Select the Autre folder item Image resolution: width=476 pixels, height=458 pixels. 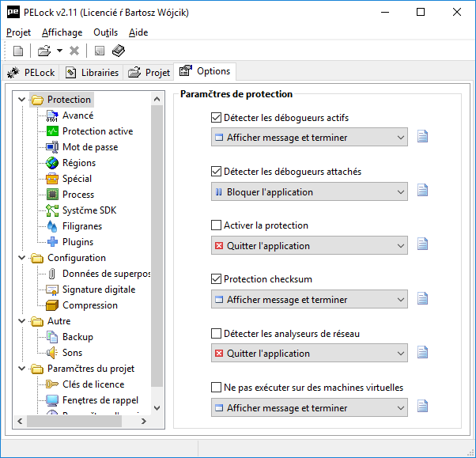[x=51, y=321]
